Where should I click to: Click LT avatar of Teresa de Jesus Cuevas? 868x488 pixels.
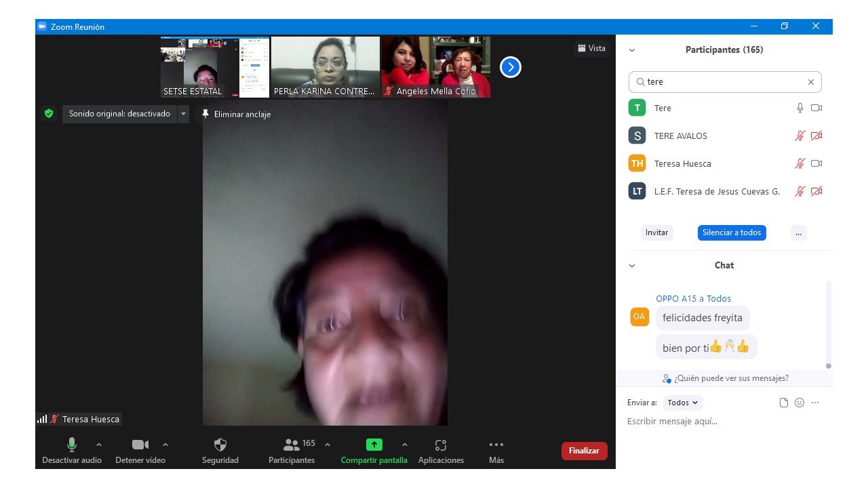point(637,191)
